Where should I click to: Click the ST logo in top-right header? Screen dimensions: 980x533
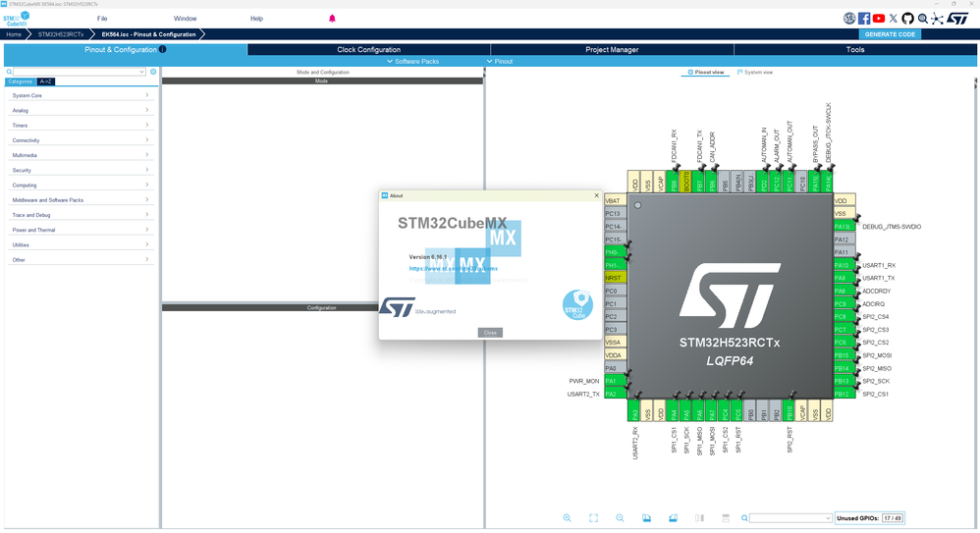(x=956, y=19)
